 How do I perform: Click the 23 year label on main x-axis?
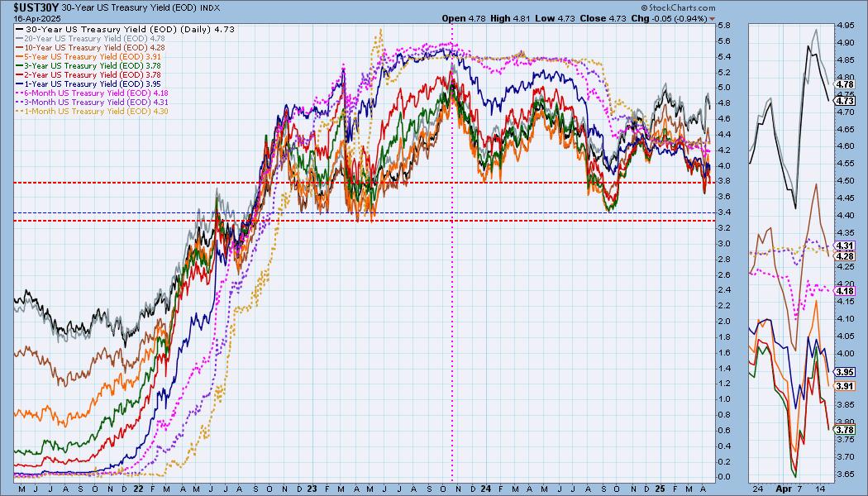(312, 489)
